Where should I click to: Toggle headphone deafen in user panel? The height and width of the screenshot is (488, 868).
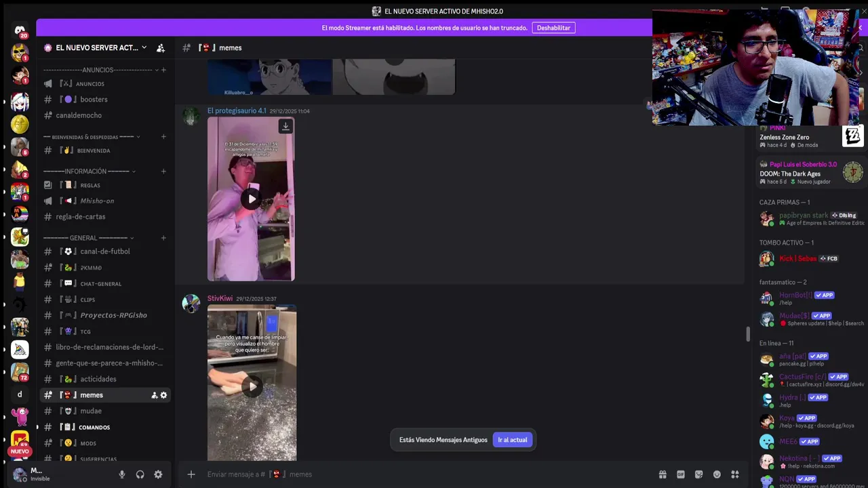click(x=140, y=474)
